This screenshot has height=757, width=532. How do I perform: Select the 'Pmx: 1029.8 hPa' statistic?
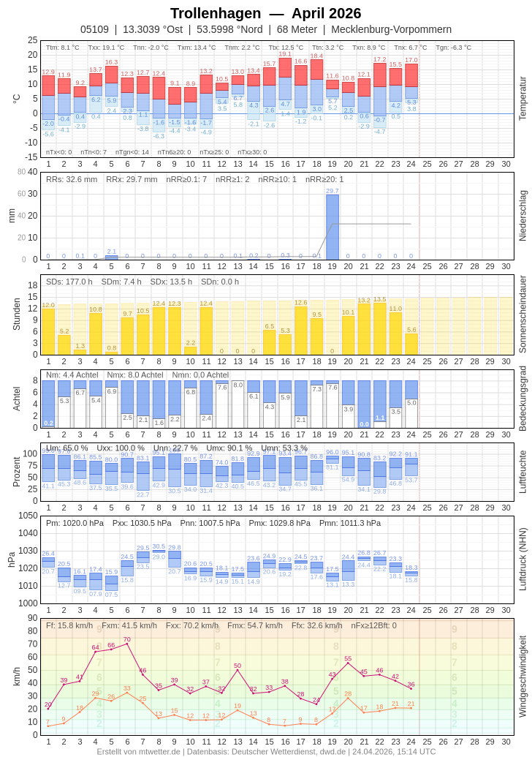click(280, 524)
